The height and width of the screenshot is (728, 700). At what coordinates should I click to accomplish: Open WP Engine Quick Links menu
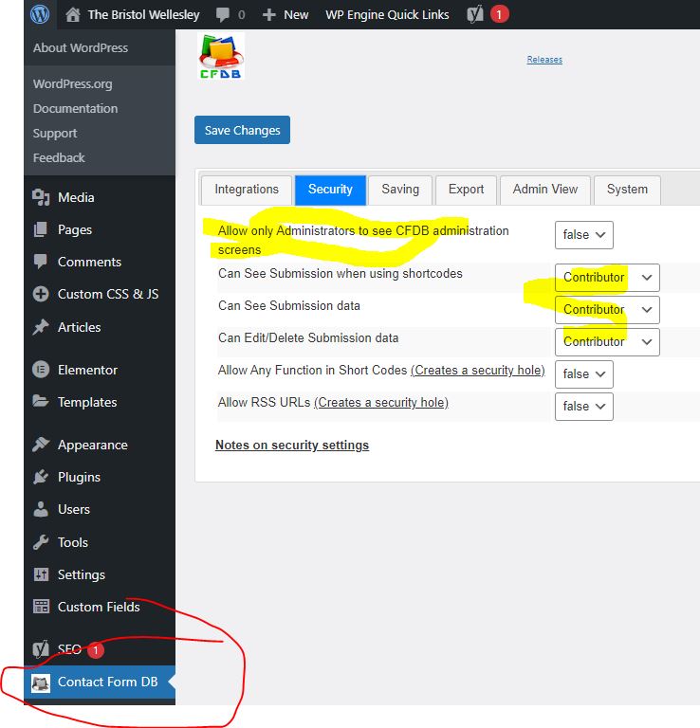click(x=387, y=15)
